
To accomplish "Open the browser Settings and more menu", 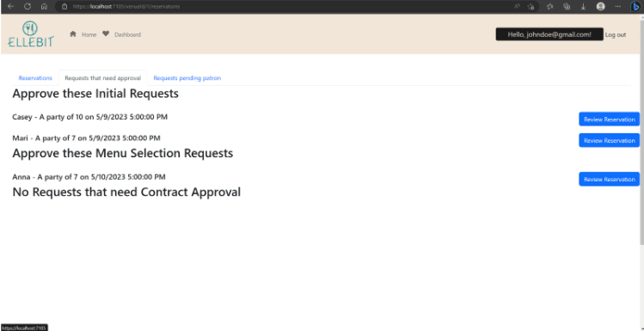I will [617, 7].
